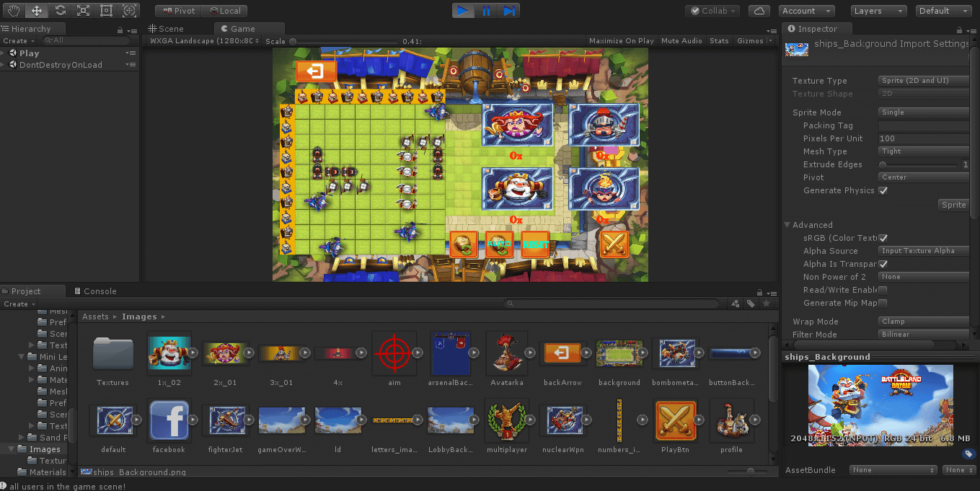
Task: Click the favorite star search icon
Action: [767, 304]
